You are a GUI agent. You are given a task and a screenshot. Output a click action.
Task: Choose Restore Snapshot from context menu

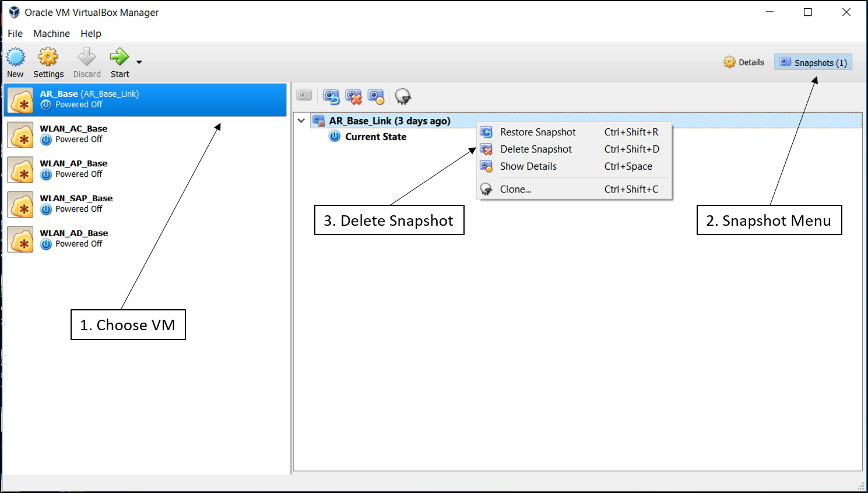(x=574, y=132)
